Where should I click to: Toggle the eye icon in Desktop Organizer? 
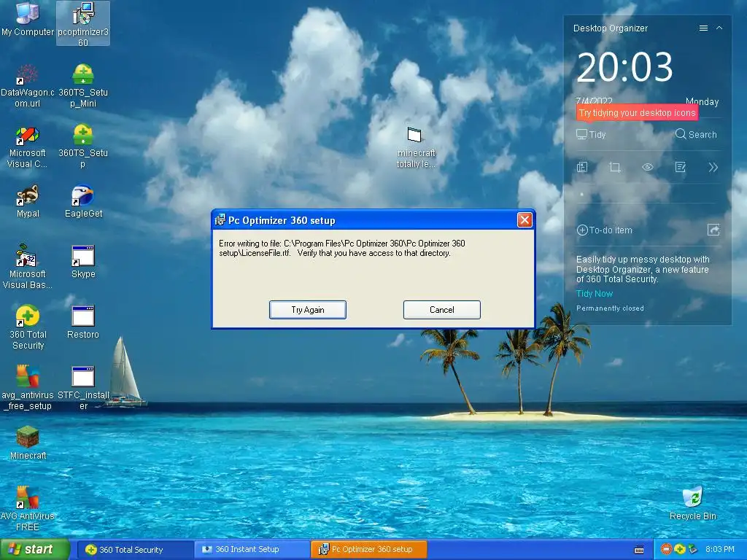(x=648, y=167)
